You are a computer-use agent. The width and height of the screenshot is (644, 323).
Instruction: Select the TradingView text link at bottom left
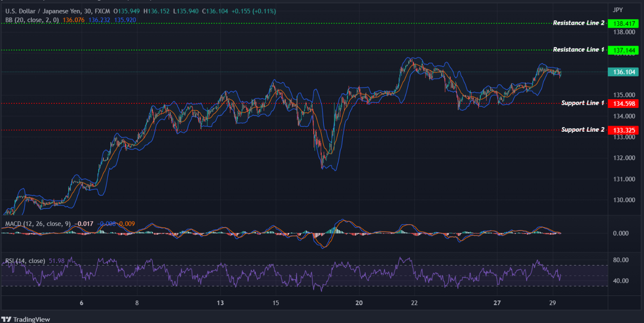click(x=31, y=319)
